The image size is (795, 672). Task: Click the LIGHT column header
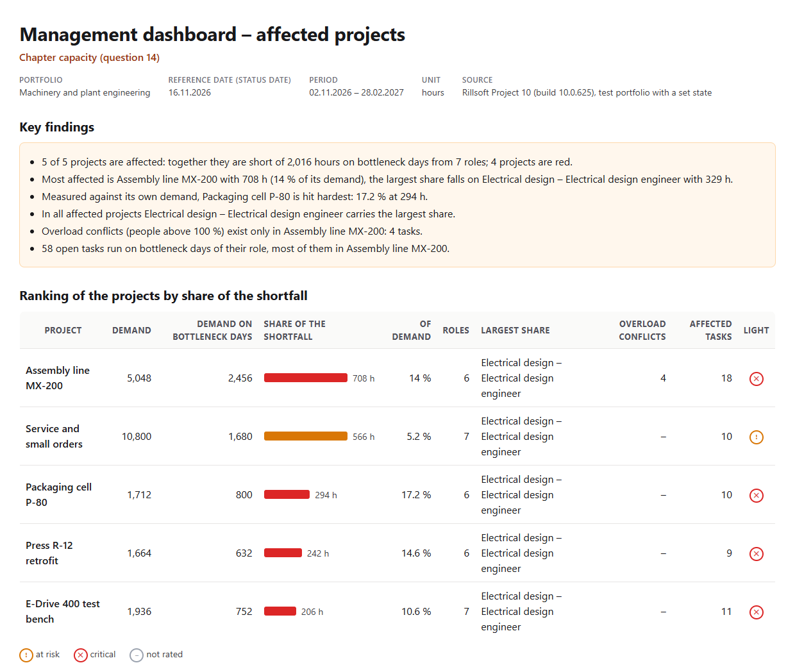(756, 331)
